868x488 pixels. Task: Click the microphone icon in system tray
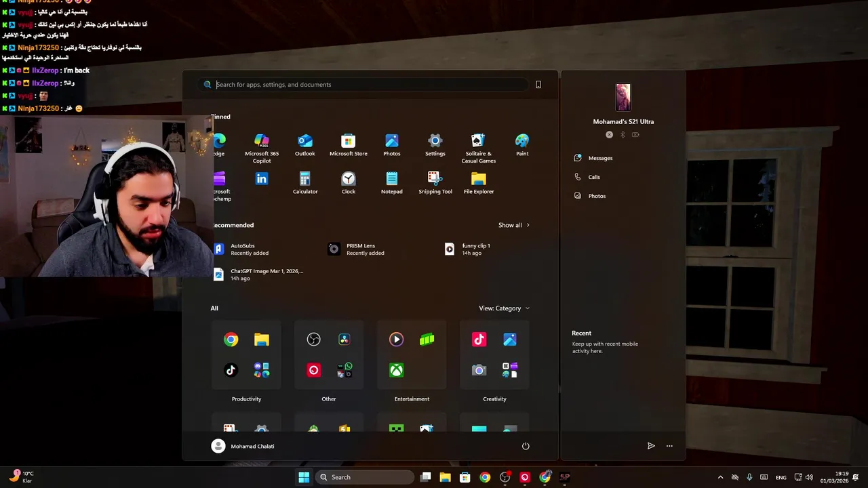(x=749, y=477)
